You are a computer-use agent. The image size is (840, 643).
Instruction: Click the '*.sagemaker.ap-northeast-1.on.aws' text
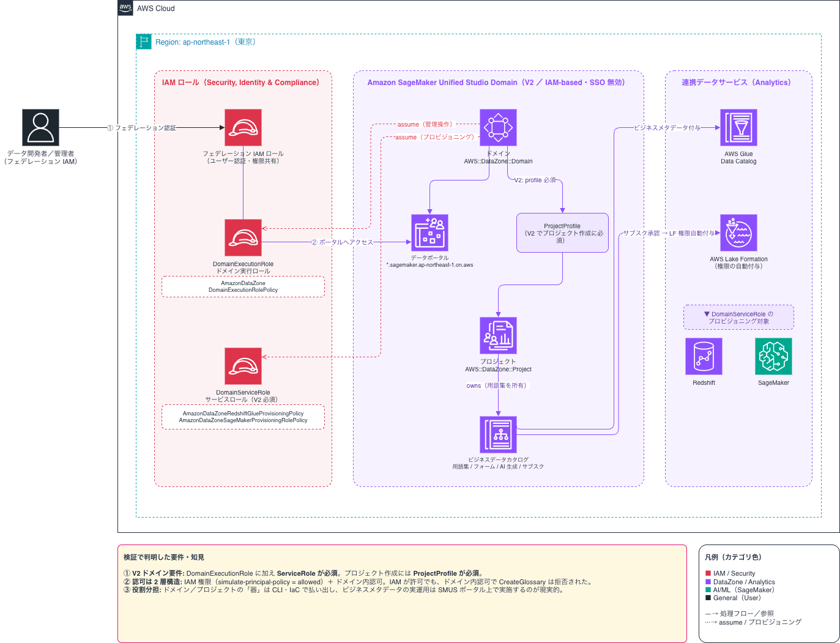coord(429,265)
